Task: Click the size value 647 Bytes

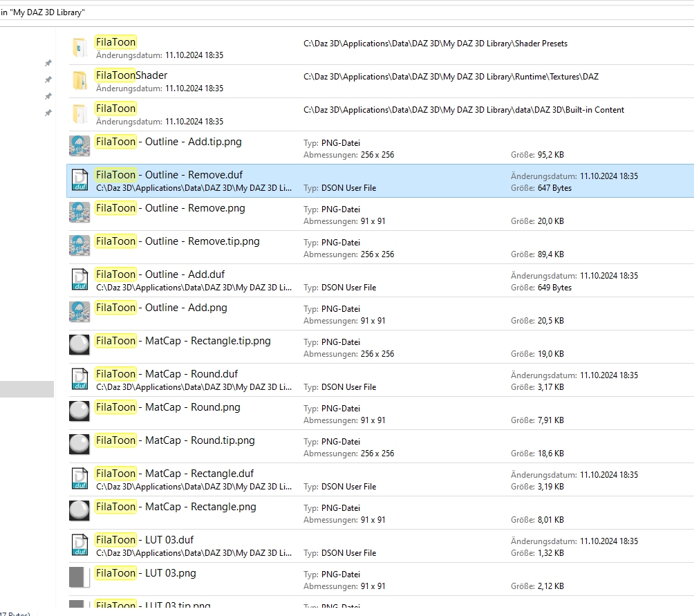Action: click(554, 188)
